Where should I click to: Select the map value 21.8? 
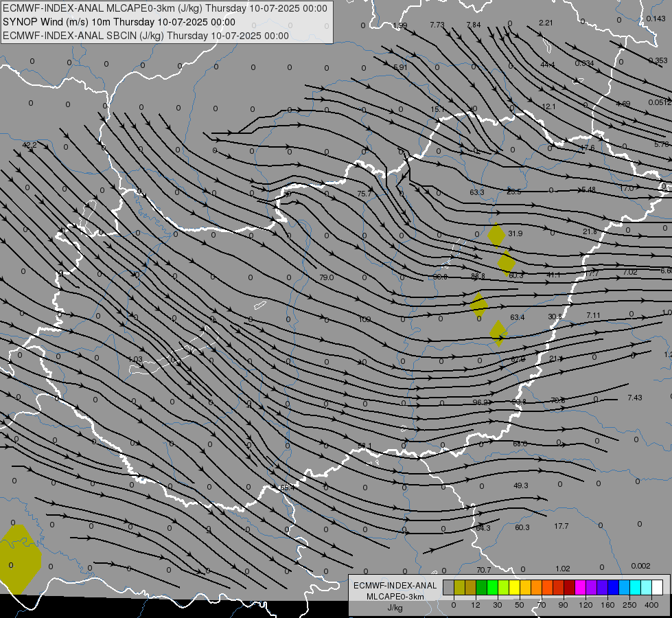click(x=590, y=231)
